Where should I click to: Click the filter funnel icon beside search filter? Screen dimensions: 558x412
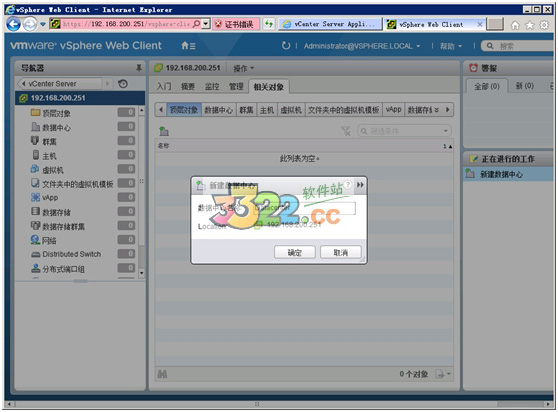346,131
